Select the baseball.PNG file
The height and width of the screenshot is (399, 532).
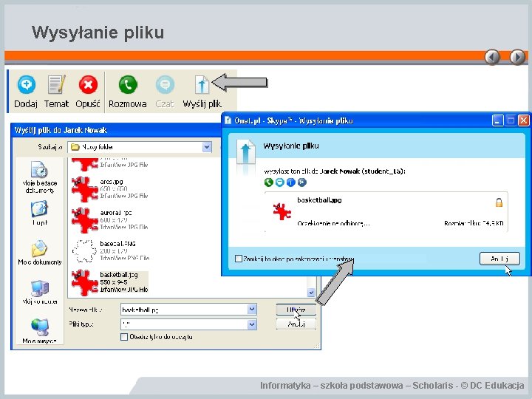[x=110, y=250]
